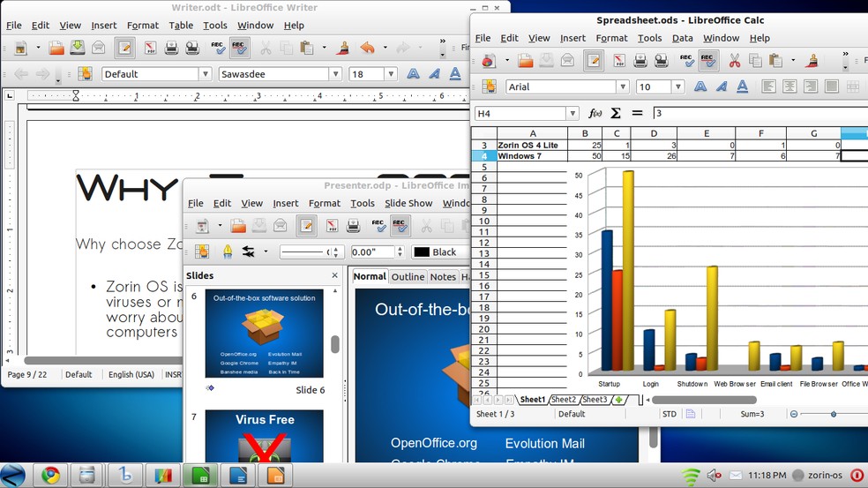Select the Slide 6 thumbnail in Slides panel
The image size is (868, 488).
click(264, 334)
